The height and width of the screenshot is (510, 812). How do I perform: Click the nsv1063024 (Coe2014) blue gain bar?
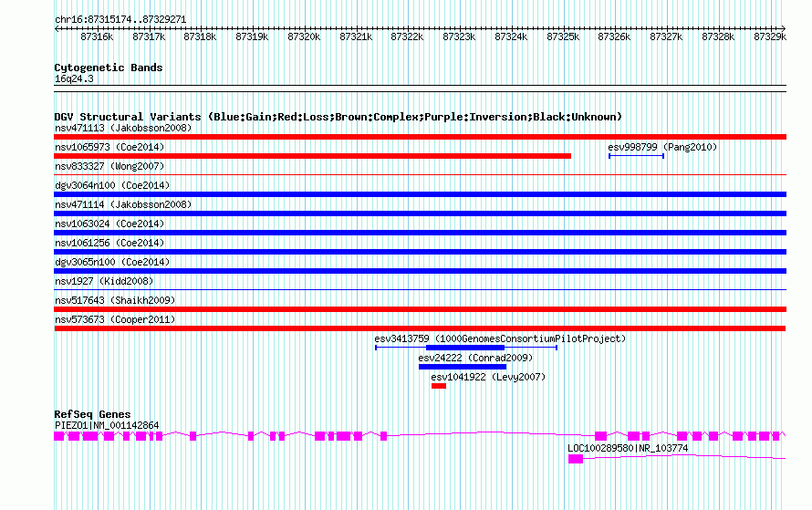click(x=420, y=233)
